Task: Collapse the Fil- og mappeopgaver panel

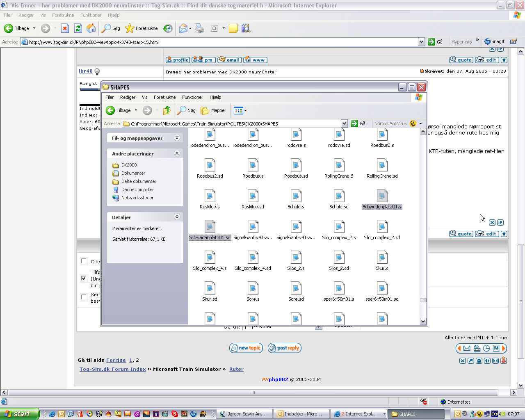Action: click(x=177, y=138)
